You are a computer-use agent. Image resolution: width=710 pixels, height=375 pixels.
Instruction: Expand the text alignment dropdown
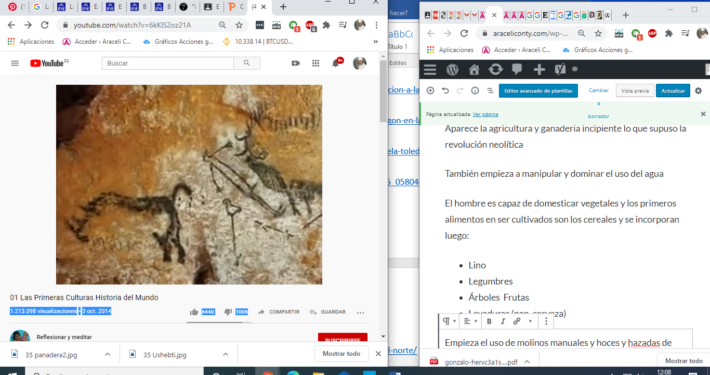tap(470, 321)
